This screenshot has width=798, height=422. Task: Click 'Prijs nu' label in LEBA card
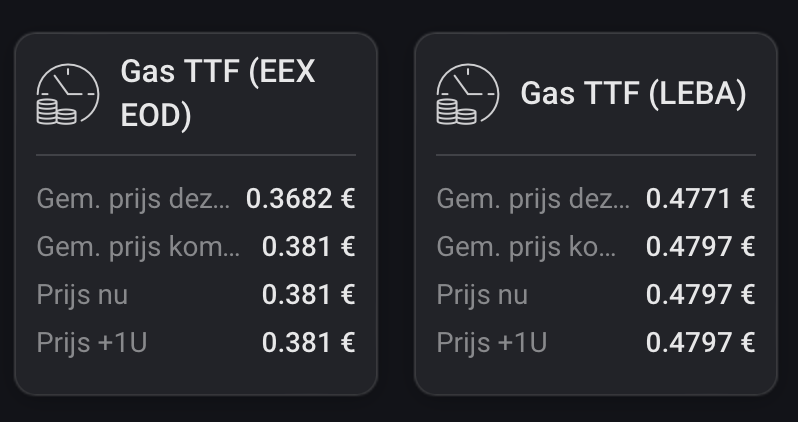(x=482, y=295)
